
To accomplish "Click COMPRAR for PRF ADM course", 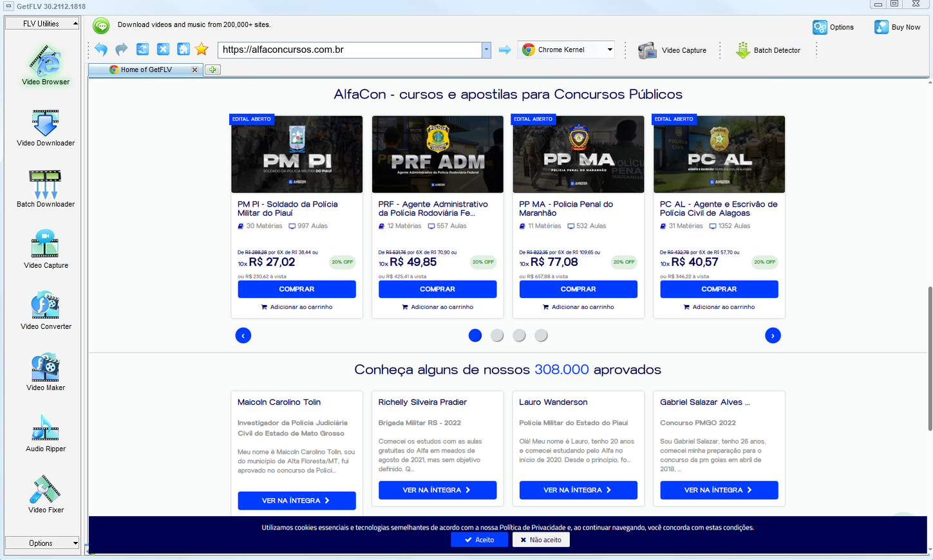I will point(438,289).
